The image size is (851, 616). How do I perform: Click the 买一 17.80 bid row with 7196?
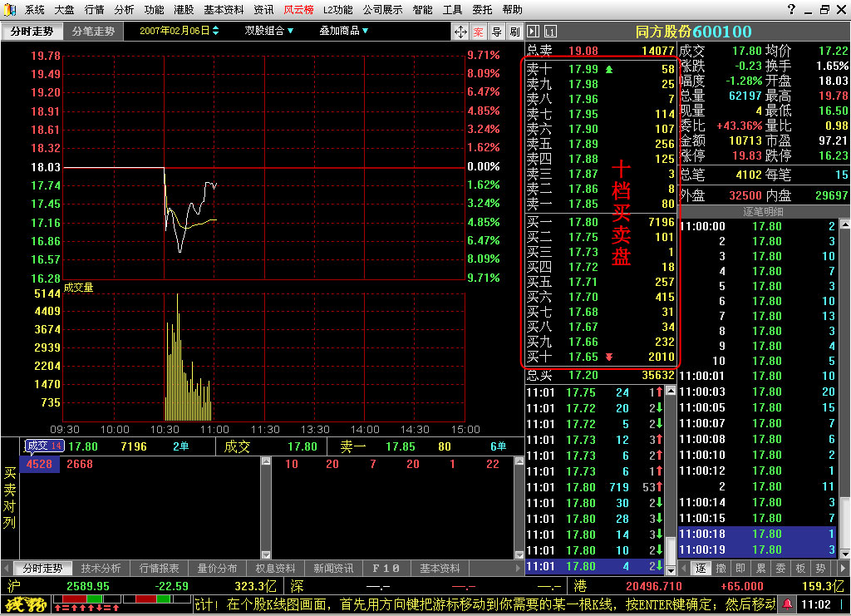pyautogui.click(x=600, y=222)
